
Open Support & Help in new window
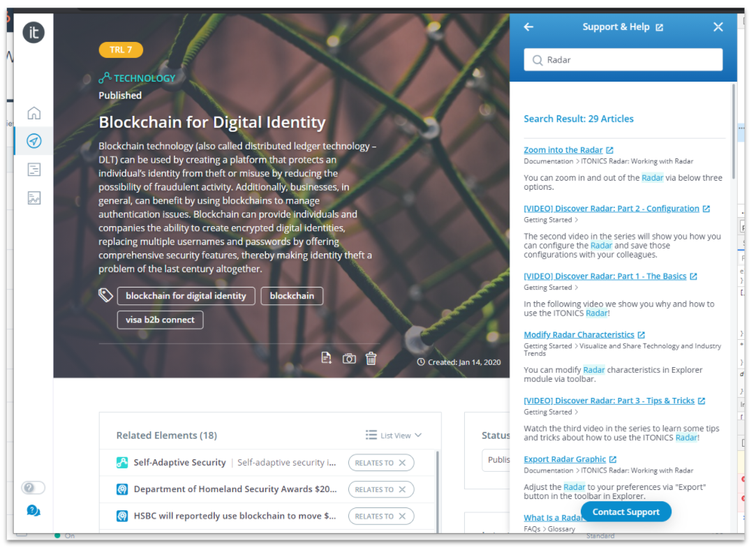click(659, 27)
